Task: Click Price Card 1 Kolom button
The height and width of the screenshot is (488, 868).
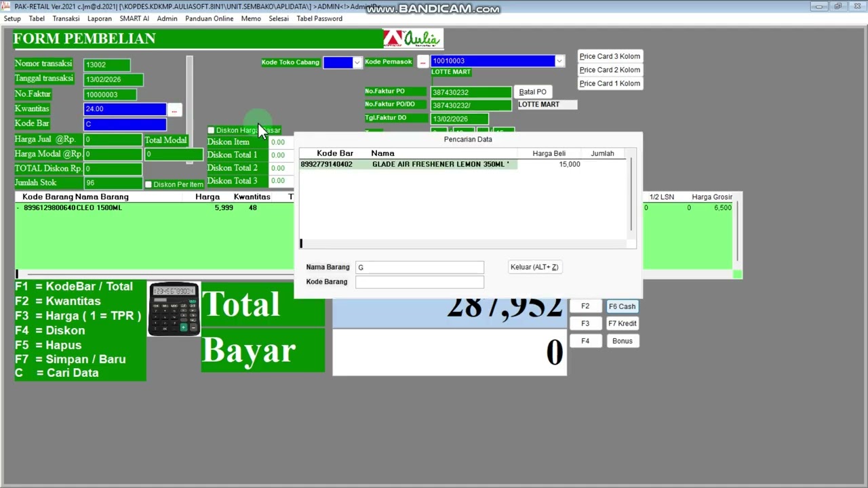Action: click(610, 83)
